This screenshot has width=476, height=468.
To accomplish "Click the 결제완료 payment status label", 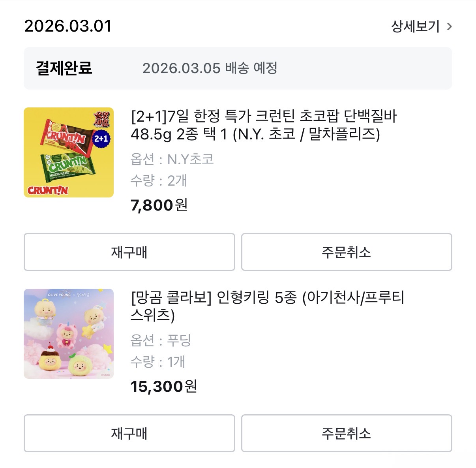I will (x=64, y=68).
